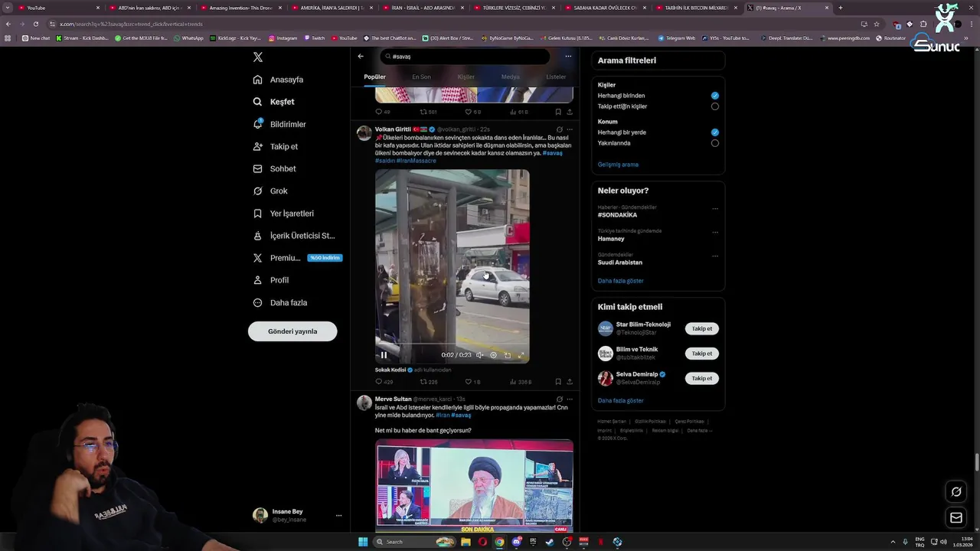
Task: Follow Selva Demiralp
Action: [701, 378]
